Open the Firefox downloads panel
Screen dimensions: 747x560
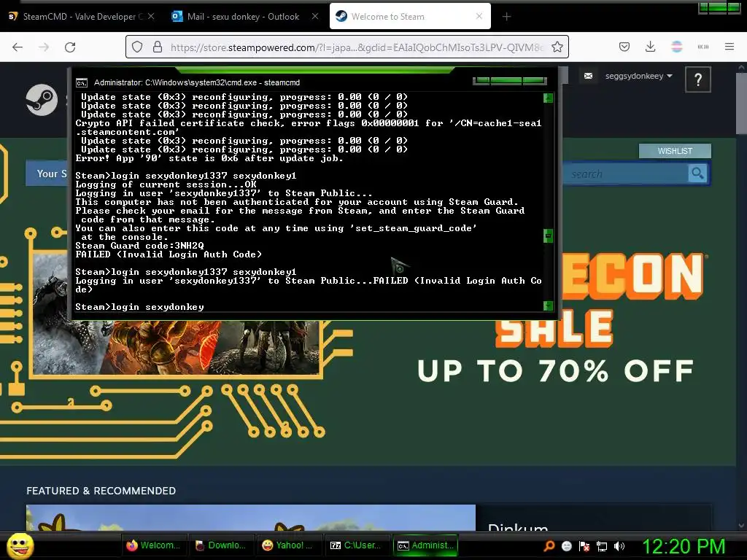650,47
